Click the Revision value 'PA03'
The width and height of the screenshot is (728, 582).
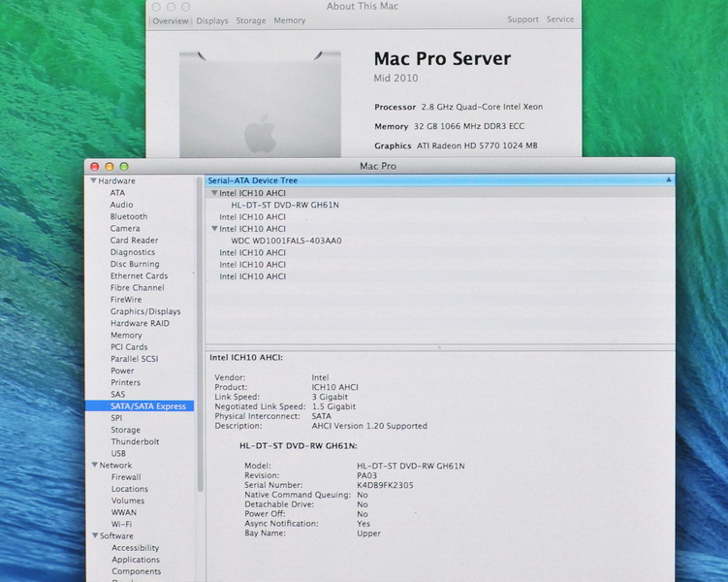pos(366,475)
